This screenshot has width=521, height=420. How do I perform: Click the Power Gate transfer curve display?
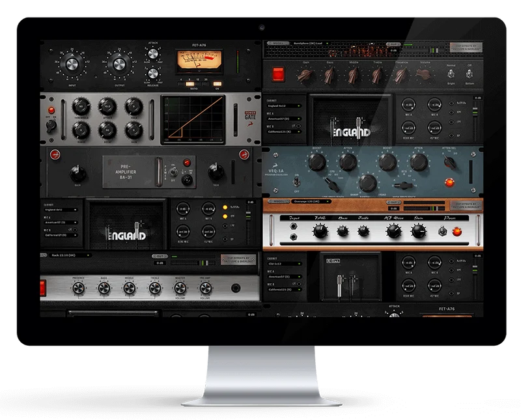click(193, 120)
